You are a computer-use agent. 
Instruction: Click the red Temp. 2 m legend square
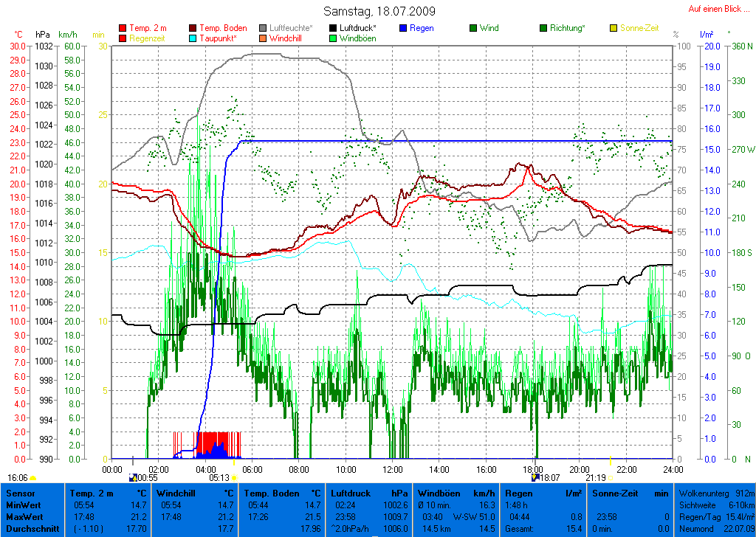pyautogui.click(x=123, y=28)
